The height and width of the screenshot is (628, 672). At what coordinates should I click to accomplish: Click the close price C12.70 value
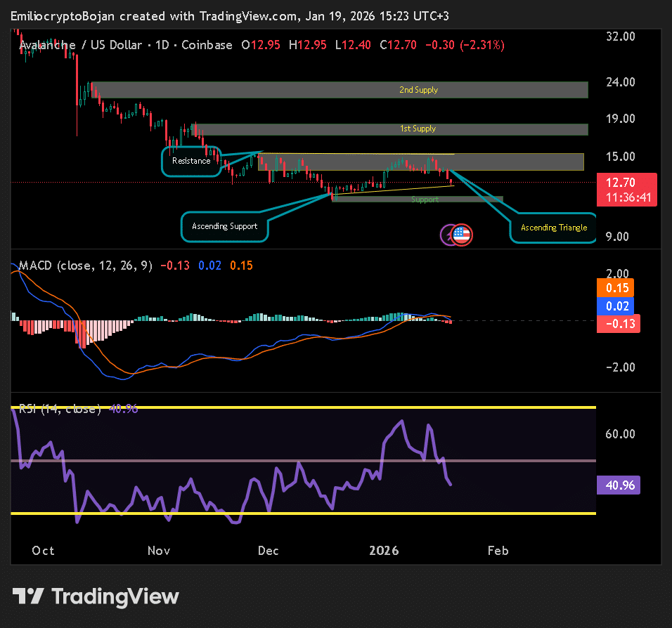pyautogui.click(x=398, y=45)
